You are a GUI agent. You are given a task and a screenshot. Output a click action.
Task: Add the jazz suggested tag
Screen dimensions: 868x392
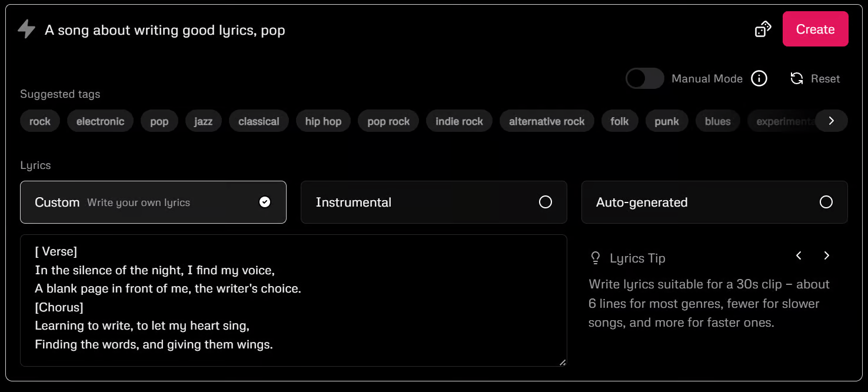(203, 121)
